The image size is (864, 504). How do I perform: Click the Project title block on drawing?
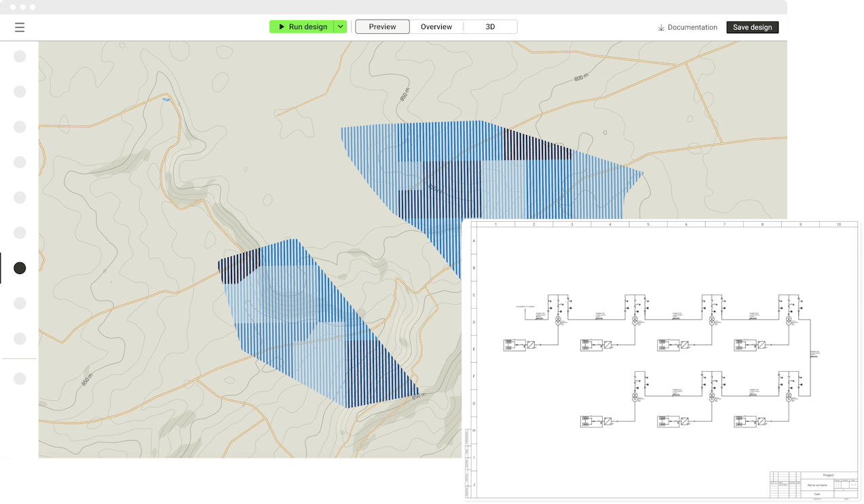click(827, 475)
